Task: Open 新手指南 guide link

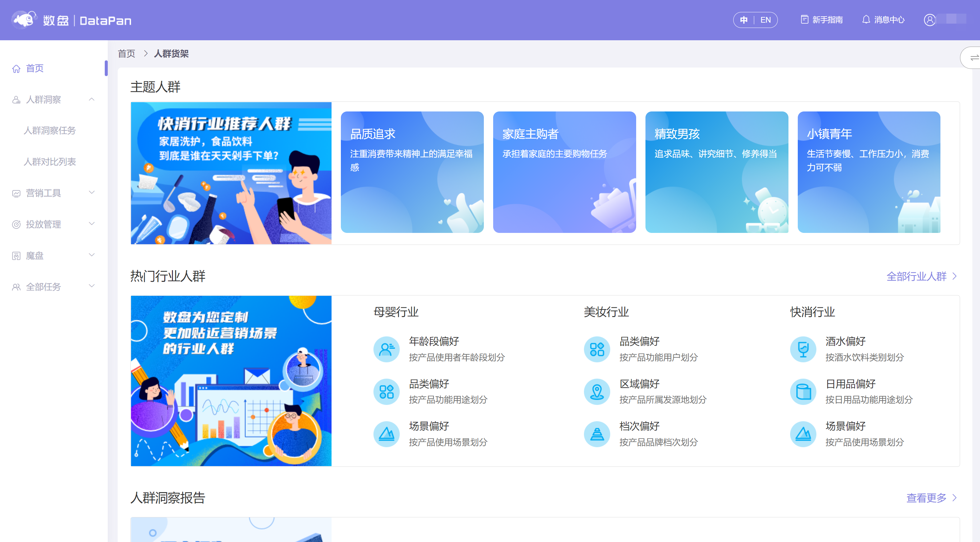Action: [822, 20]
